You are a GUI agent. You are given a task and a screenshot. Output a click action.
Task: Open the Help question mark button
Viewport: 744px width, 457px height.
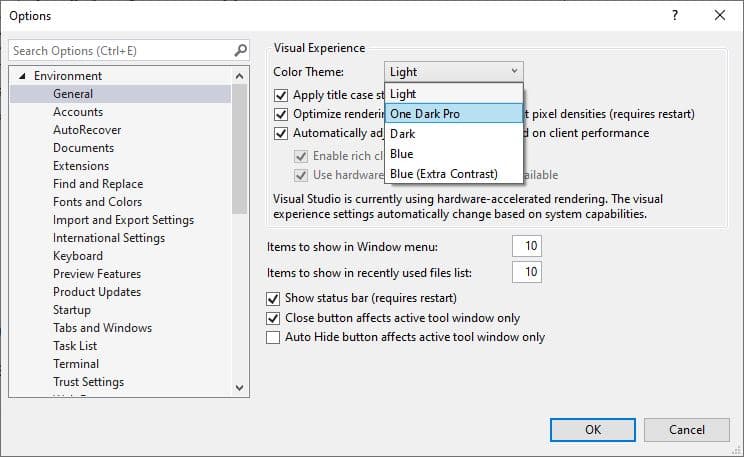(675, 15)
